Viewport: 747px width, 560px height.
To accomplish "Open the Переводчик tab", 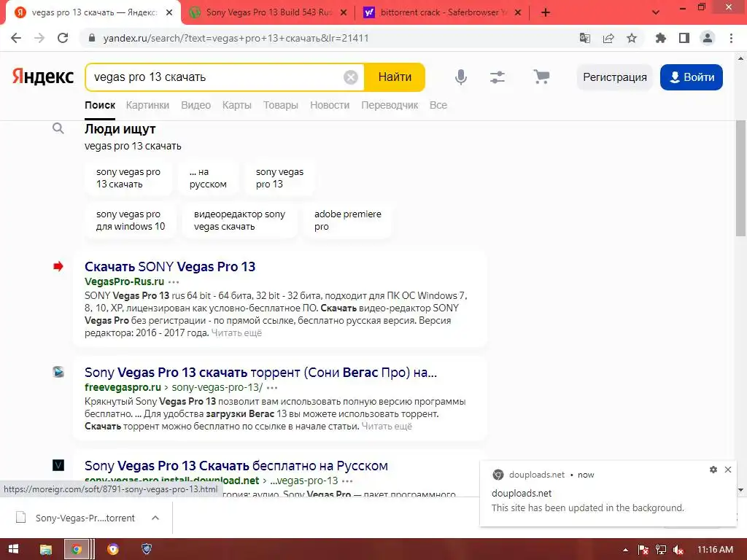I will (390, 105).
